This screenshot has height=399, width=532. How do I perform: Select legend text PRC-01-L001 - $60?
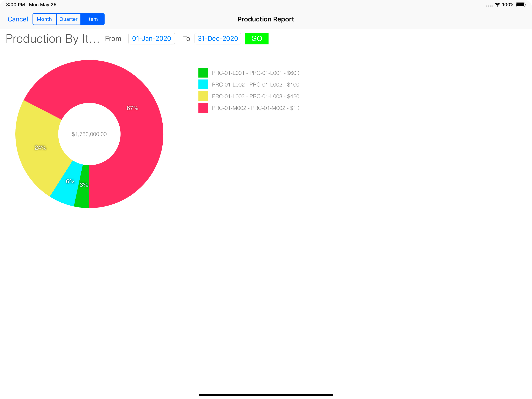[x=255, y=73]
